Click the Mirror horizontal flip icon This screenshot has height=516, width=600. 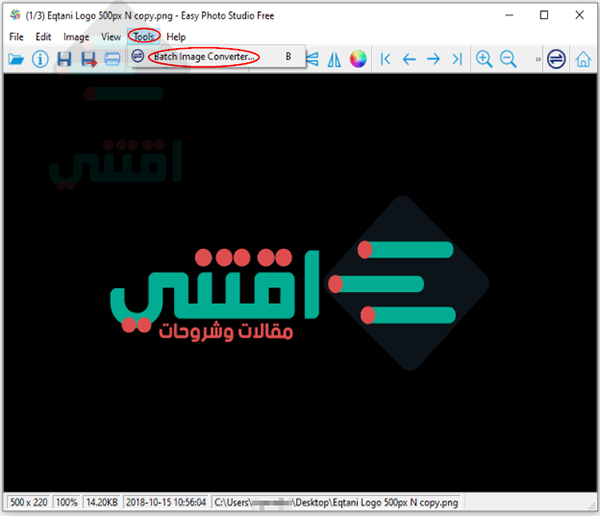pos(334,59)
